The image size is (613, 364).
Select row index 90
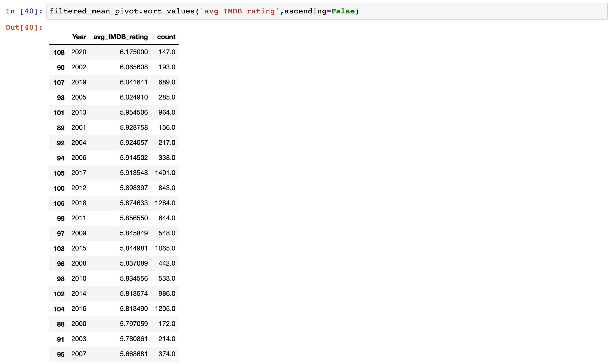point(61,67)
